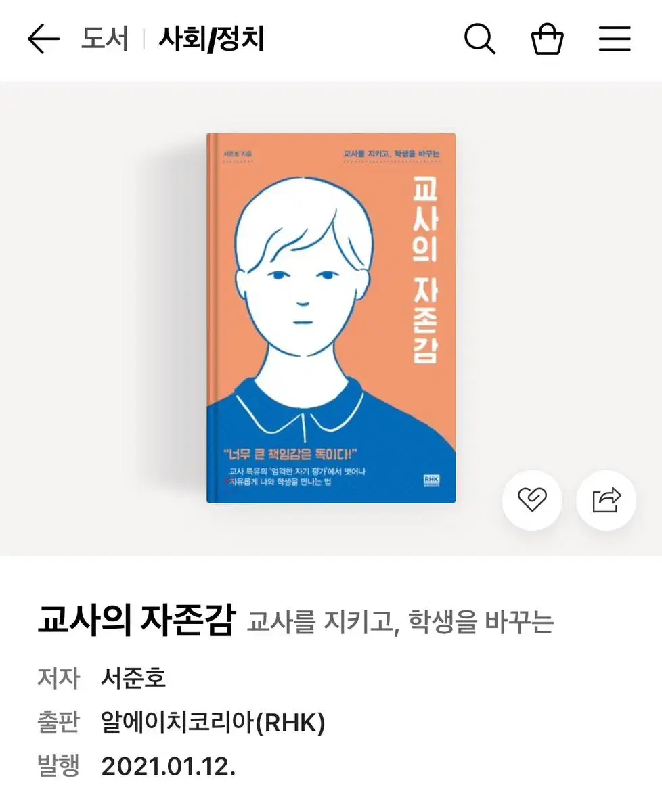Open the shopping bag cart
Viewport: 662px width, 812px height.
click(x=547, y=39)
